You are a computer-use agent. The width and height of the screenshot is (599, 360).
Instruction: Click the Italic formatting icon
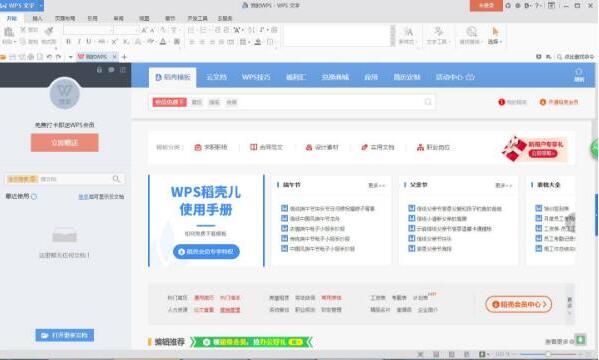[x=79, y=42]
